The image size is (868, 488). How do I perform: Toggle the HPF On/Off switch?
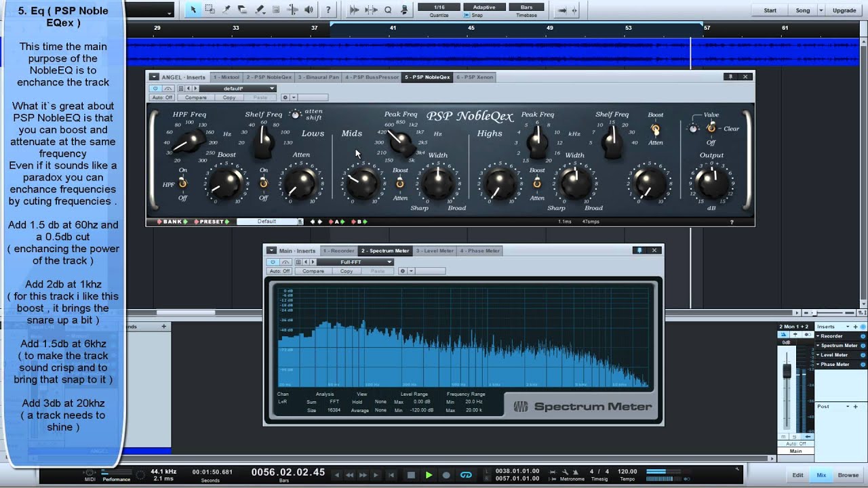(x=182, y=184)
